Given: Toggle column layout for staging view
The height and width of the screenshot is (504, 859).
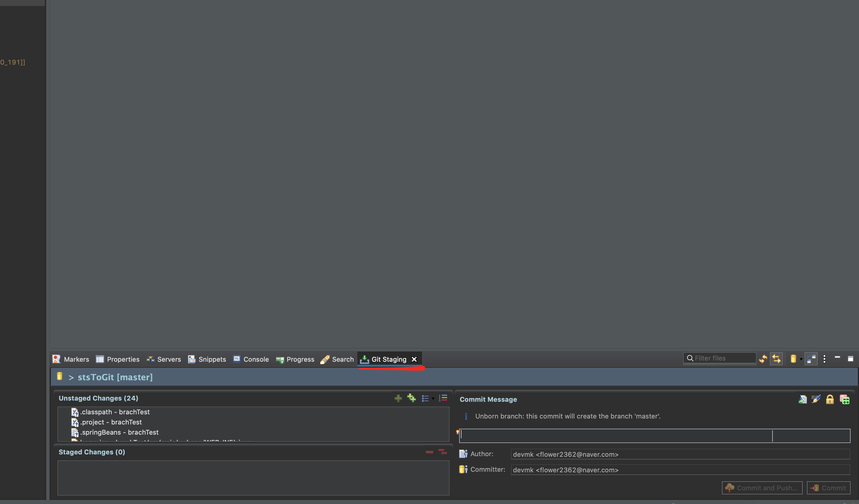Looking at the screenshot, I should tap(811, 359).
